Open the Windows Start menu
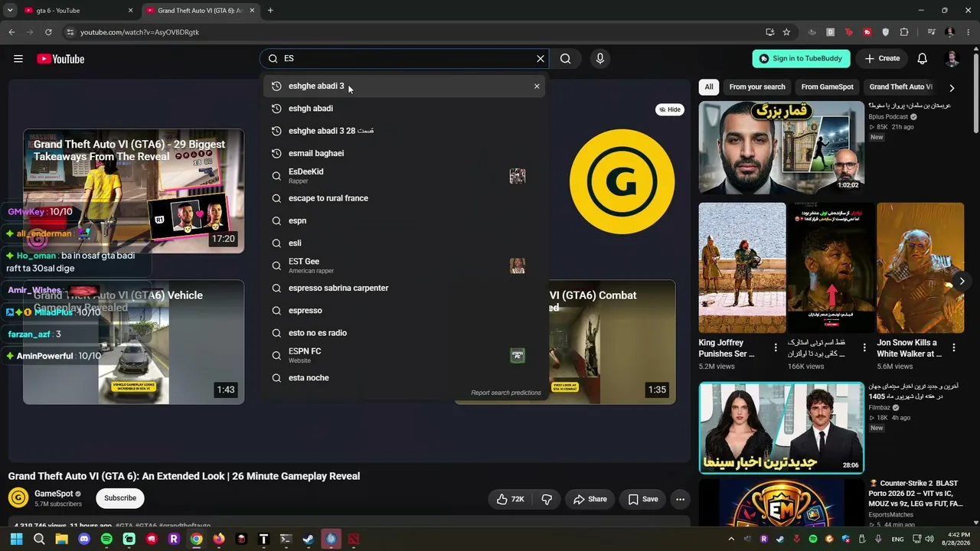The image size is (980, 551). click(16, 539)
